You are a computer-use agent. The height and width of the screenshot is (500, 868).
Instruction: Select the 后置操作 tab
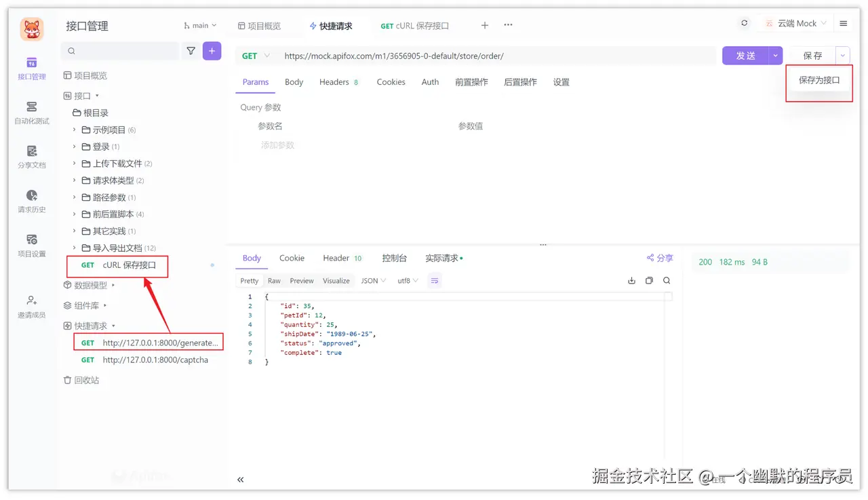[520, 81]
